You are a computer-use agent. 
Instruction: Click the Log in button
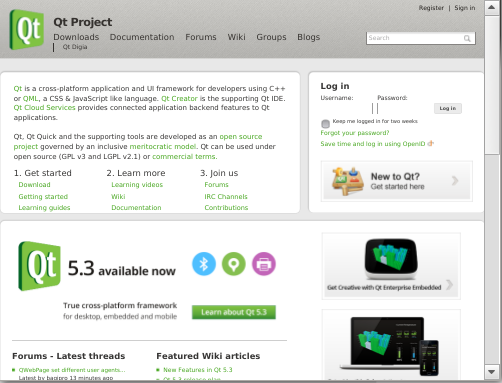(x=448, y=108)
